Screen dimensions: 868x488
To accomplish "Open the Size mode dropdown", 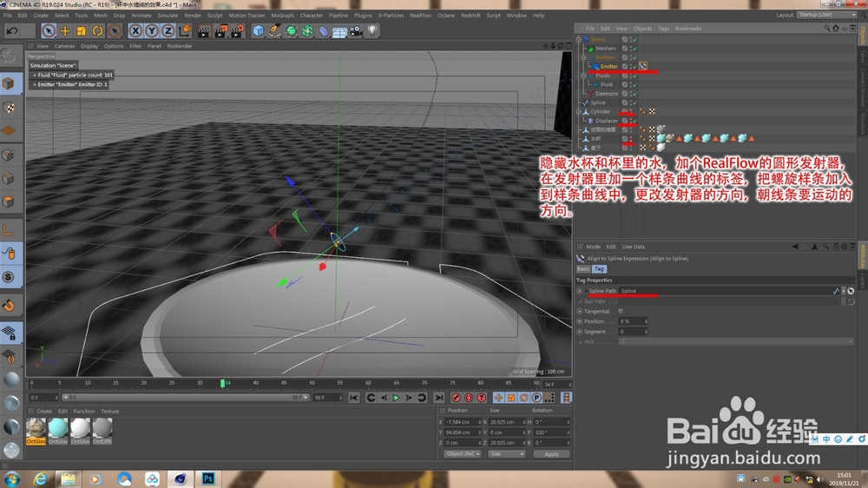I will tap(506, 454).
